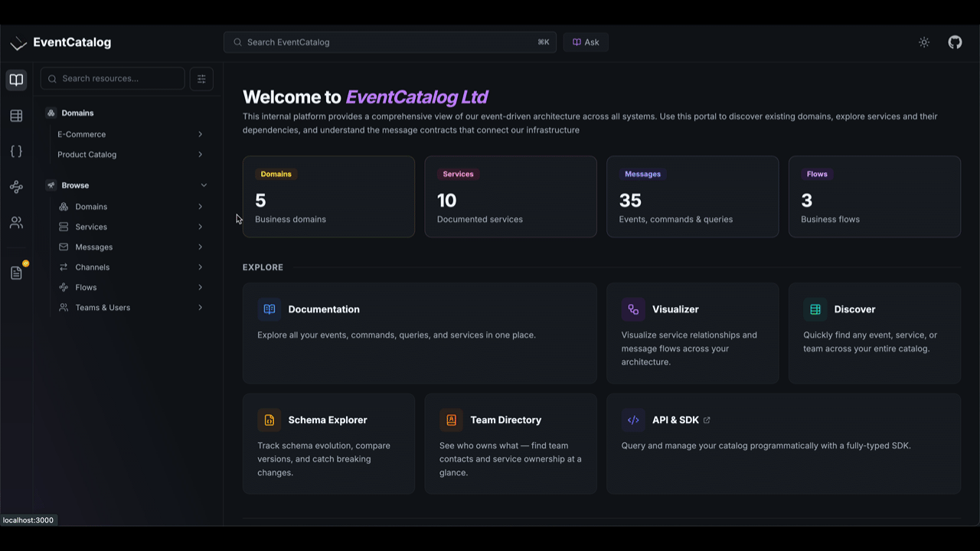Open Flows under Browse

(x=86, y=287)
